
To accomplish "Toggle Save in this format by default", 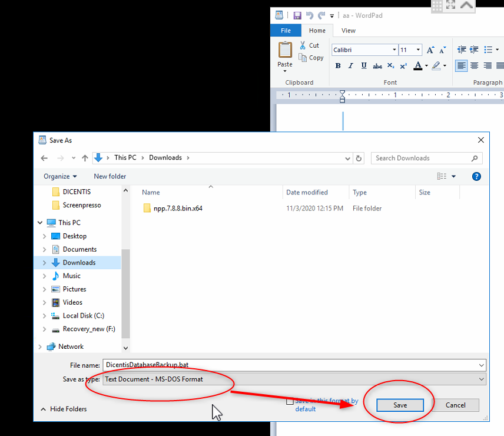I will point(289,401).
